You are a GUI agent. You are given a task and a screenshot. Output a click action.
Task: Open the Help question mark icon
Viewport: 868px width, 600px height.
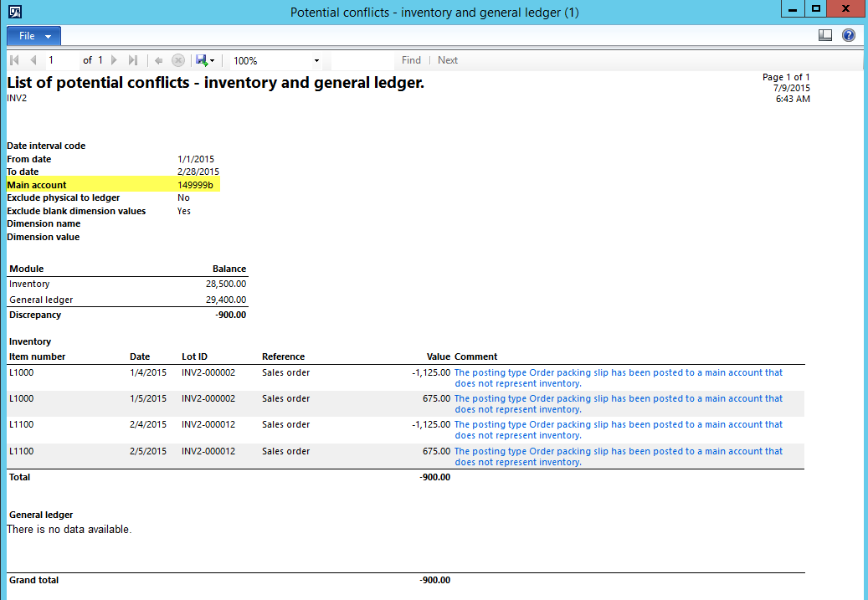[849, 35]
